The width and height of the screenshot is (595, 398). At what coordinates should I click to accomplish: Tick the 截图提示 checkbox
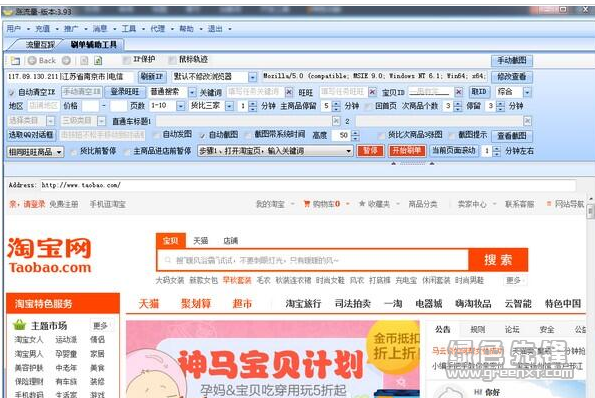(452, 135)
